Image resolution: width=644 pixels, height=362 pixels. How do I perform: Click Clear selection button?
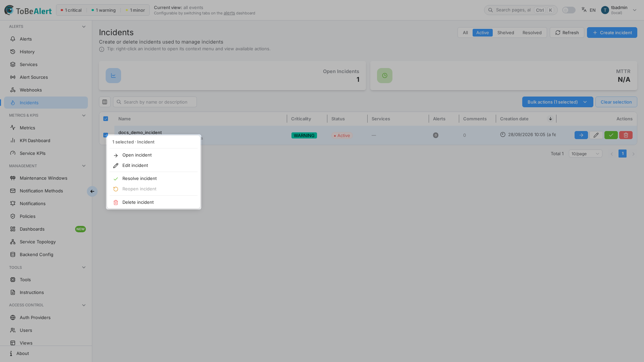[616, 102]
